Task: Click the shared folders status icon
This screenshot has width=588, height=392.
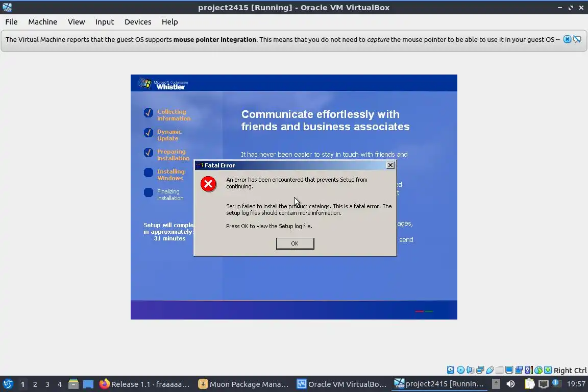Action: (500, 370)
